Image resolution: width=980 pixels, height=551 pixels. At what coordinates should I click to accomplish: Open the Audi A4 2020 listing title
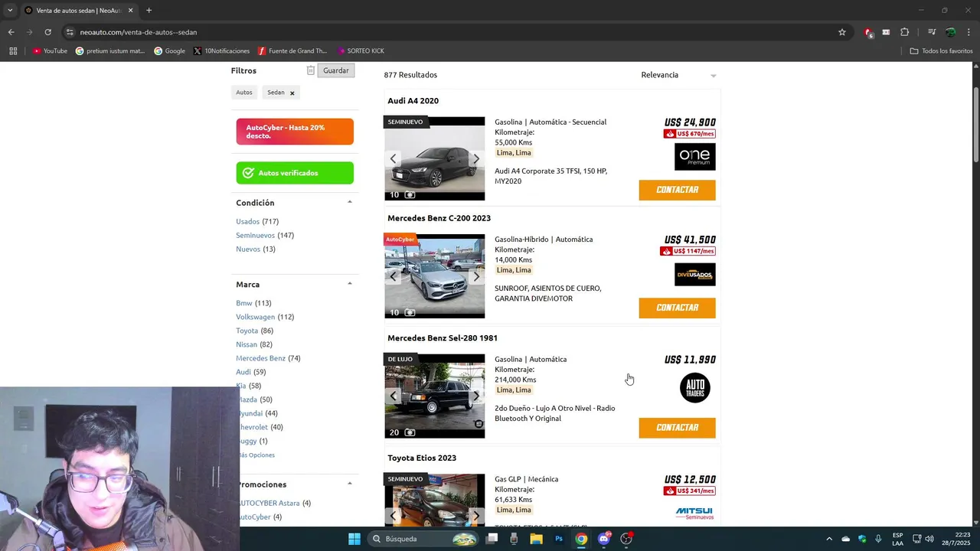(x=413, y=101)
